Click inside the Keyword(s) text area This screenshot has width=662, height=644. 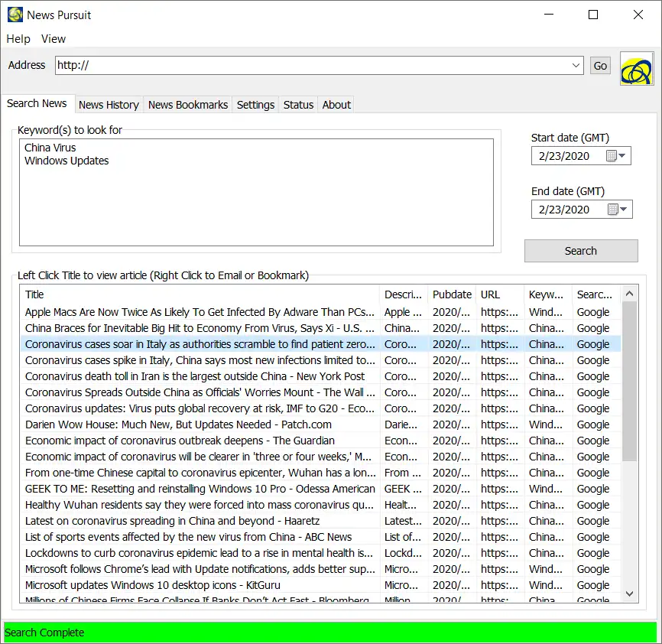(256, 192)
